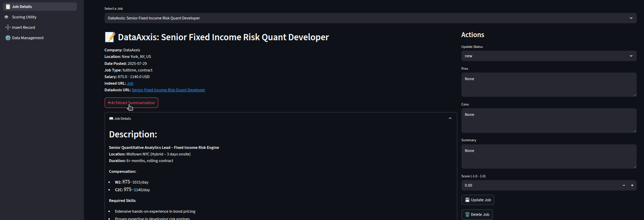Click the floppy disk icon on Update Job
Viewport: 644px width, 220px height.
click(467, 200)
